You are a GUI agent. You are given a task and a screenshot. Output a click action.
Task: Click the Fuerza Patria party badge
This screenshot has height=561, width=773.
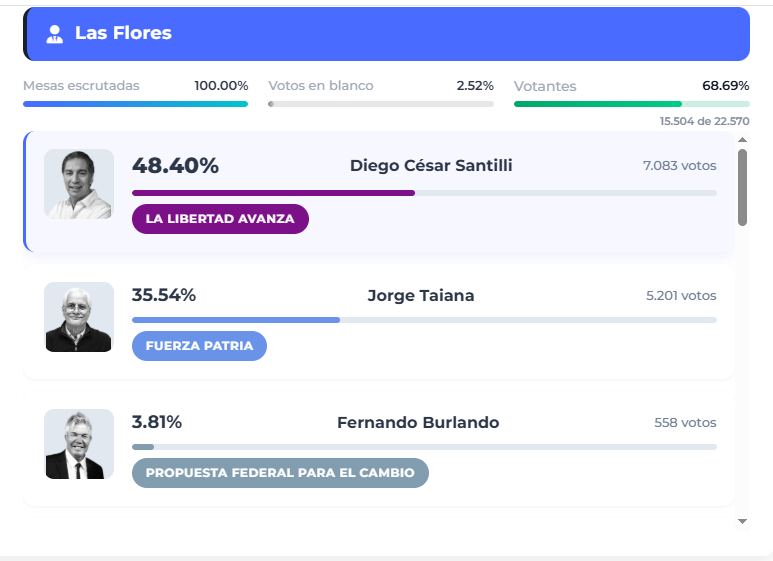click(199, 346)
